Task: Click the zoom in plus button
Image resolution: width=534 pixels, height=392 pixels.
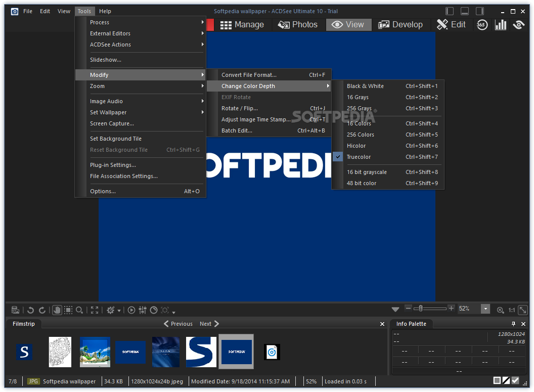Action: (x=451, y=308)
